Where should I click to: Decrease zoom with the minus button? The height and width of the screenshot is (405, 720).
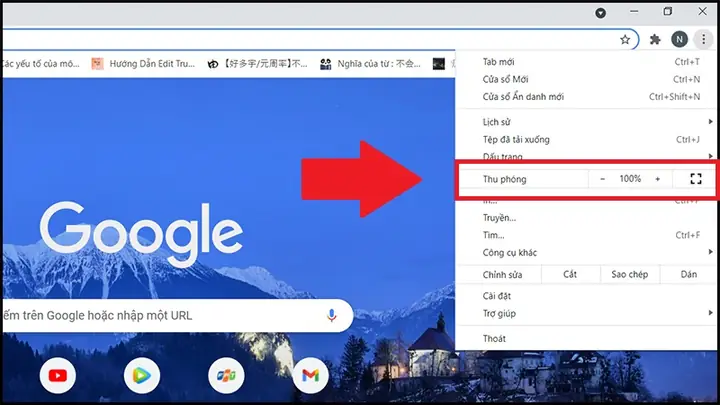click(x=602, y=179)
